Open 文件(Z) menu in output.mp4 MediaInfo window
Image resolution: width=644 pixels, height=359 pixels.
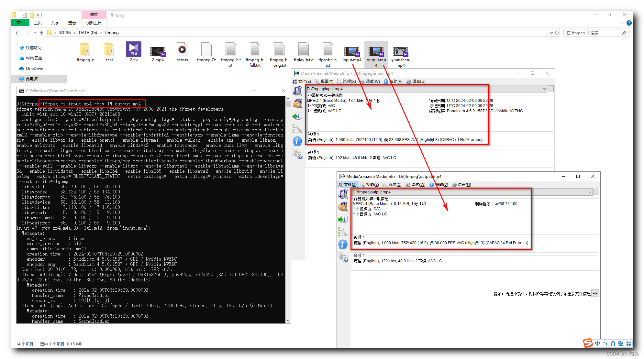click(347, 185)
